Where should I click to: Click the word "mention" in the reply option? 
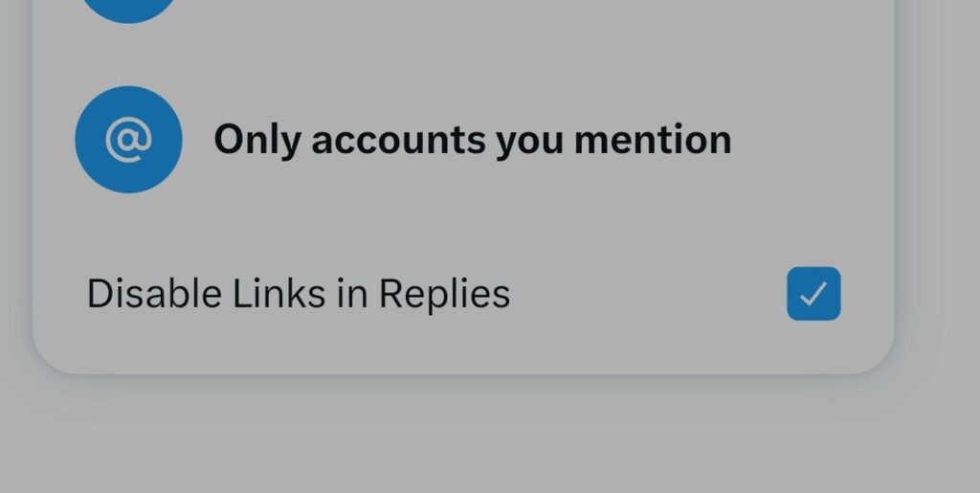pos(653,140)
